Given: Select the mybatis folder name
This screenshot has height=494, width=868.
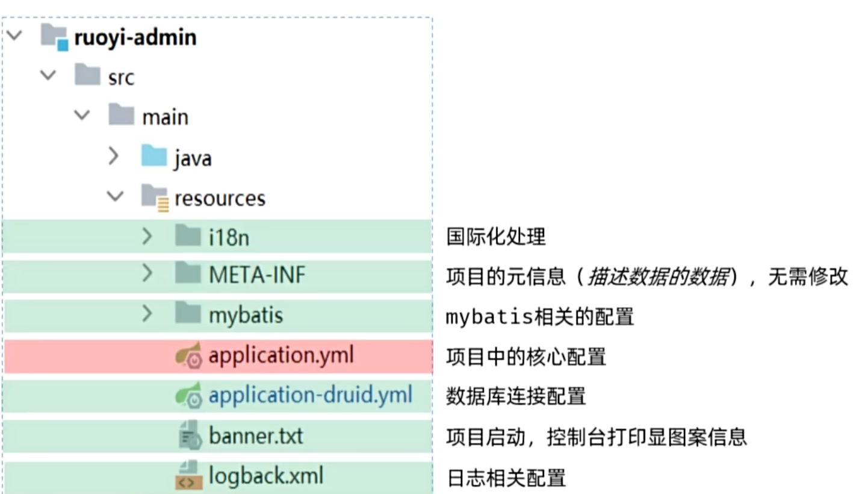Looking at the screenshot, I should click(246, 315).
